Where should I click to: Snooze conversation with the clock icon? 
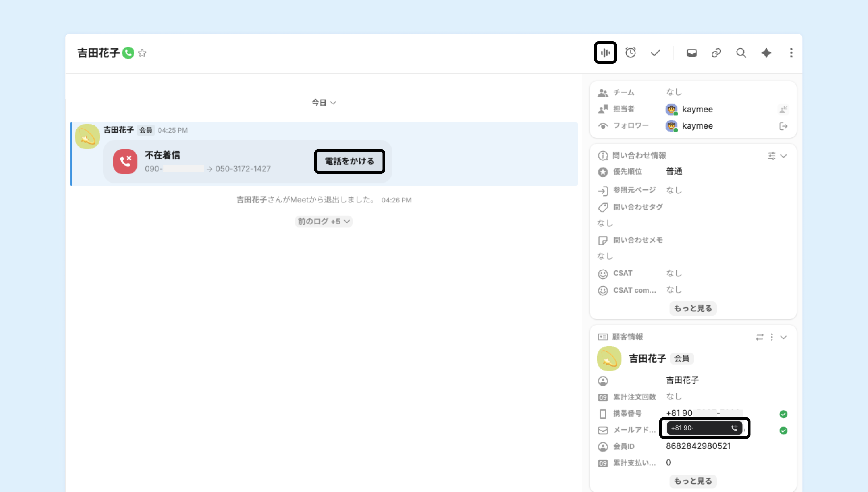click(x=630, y=53)
